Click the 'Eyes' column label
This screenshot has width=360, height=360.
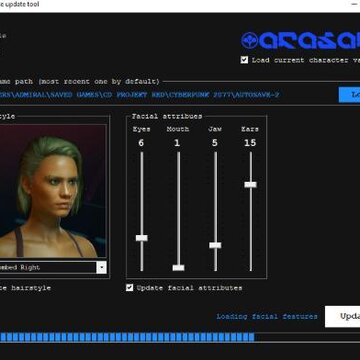pos(141,129)
